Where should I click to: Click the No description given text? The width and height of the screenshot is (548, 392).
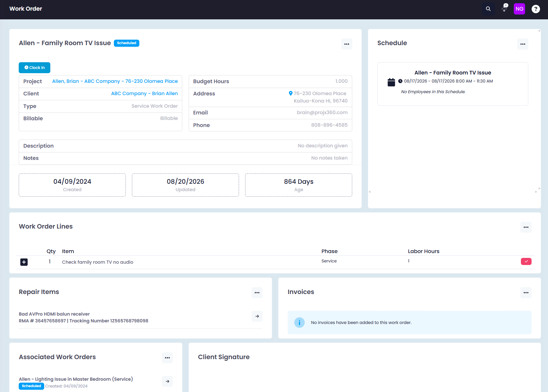323,146
